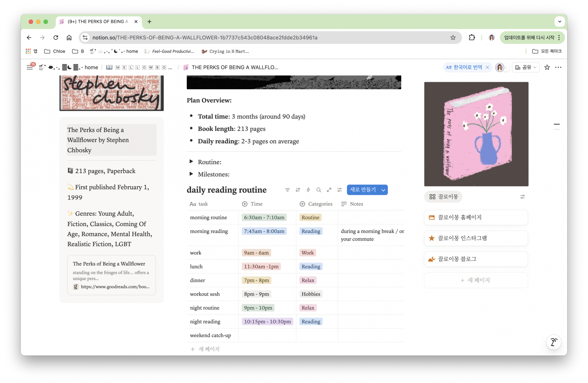Viewport: 588px width, 383px height.
Task: Open the 공유 share dropdown
Action: pyautogui.click(x=526, y=67)
